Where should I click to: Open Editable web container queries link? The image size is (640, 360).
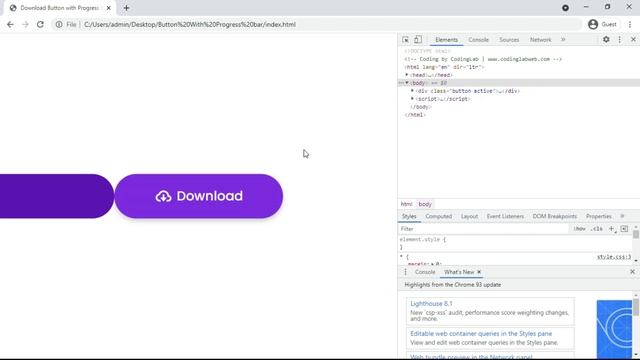tap(481, 334)
